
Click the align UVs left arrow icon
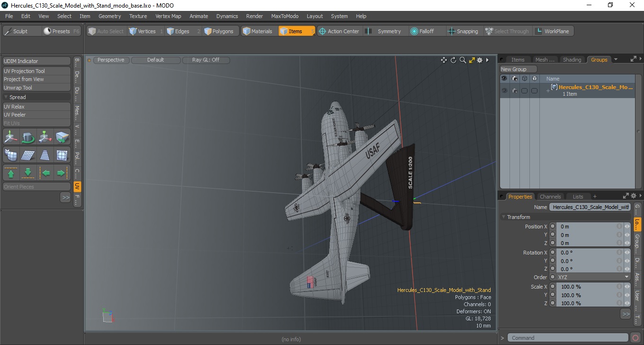point(45,173)
